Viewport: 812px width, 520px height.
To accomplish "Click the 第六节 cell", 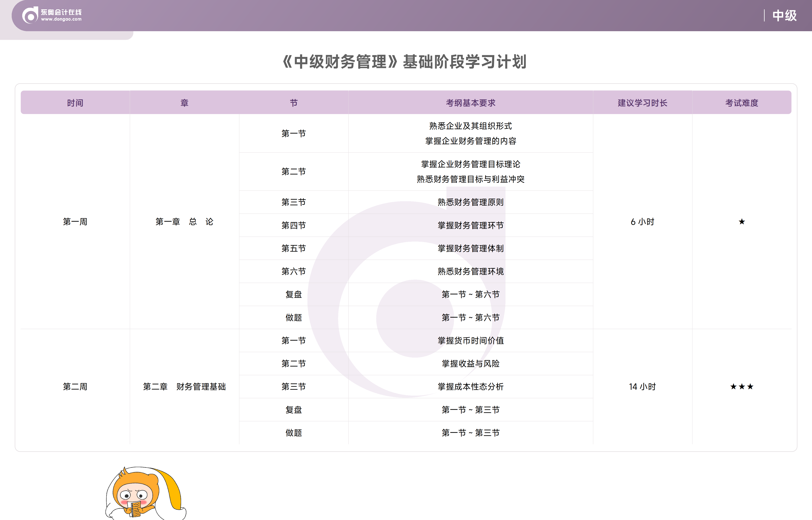I will tap(294, 271).
